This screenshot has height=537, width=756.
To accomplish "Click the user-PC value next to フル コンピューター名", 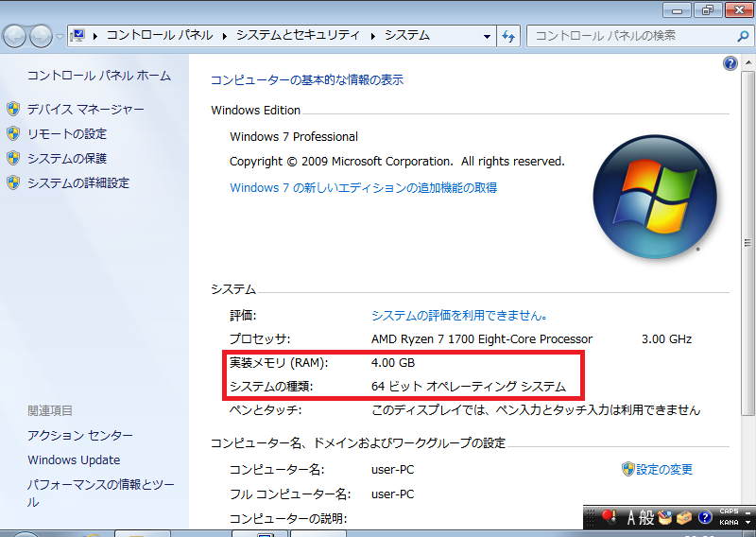I will pyautogui.click(x=392, y=494).
